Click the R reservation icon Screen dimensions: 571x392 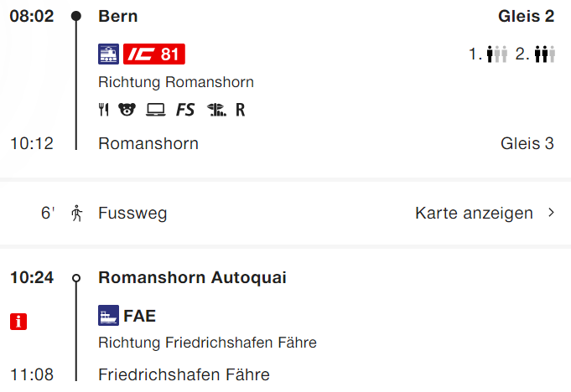[x=241, y=110]
